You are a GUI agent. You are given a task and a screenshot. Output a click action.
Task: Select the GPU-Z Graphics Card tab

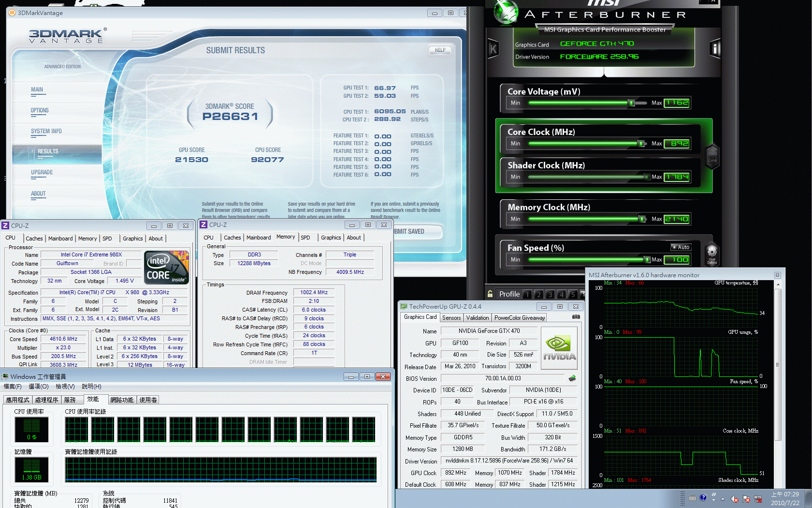[420, 317]
